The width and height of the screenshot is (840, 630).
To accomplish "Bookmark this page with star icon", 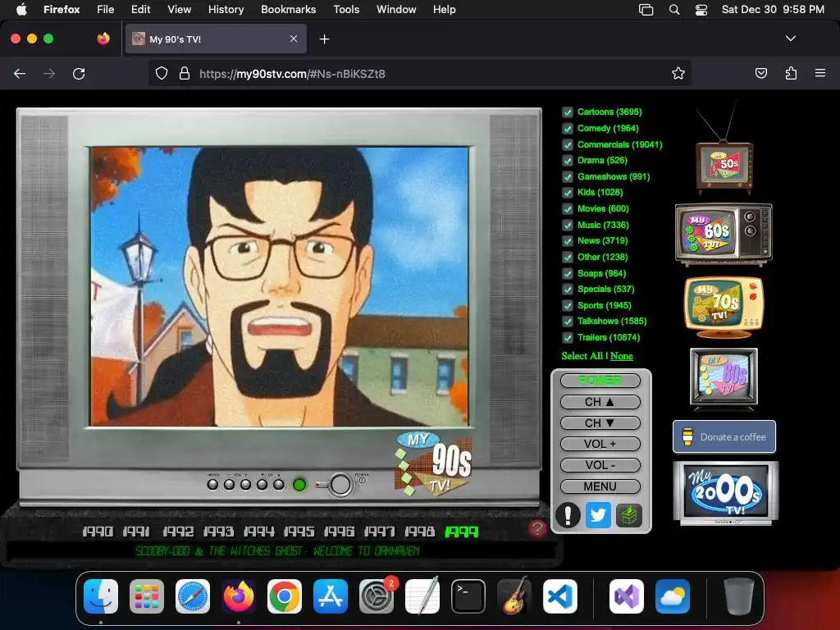I will 678,73.
